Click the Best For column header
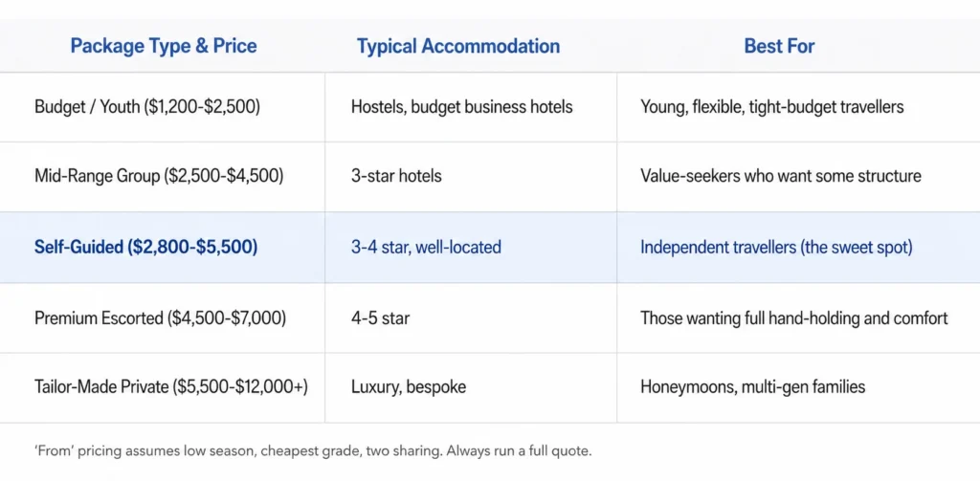This screenshot has width=980, height=481. (779, 46)
